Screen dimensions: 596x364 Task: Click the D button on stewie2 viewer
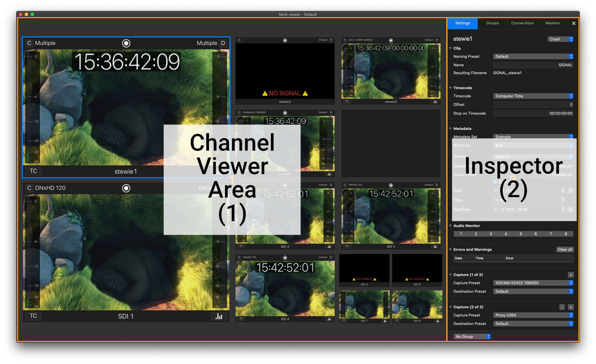point(331,40)
